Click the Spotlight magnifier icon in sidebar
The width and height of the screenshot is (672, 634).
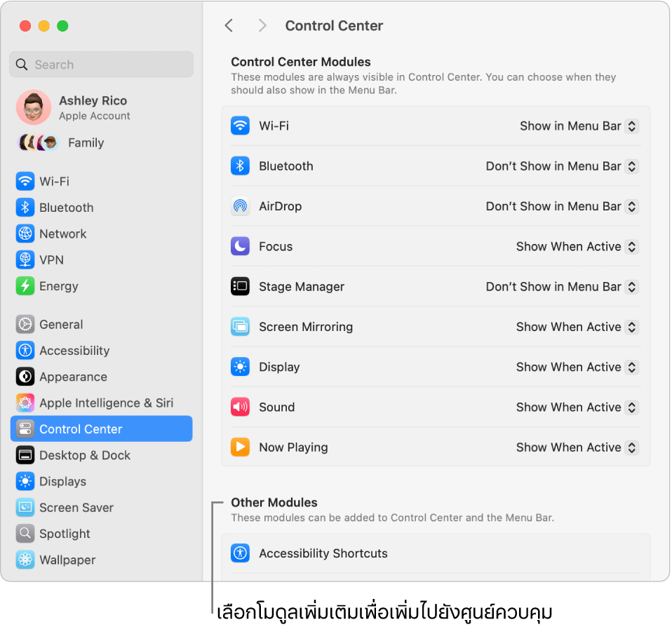tap(25, 533)
